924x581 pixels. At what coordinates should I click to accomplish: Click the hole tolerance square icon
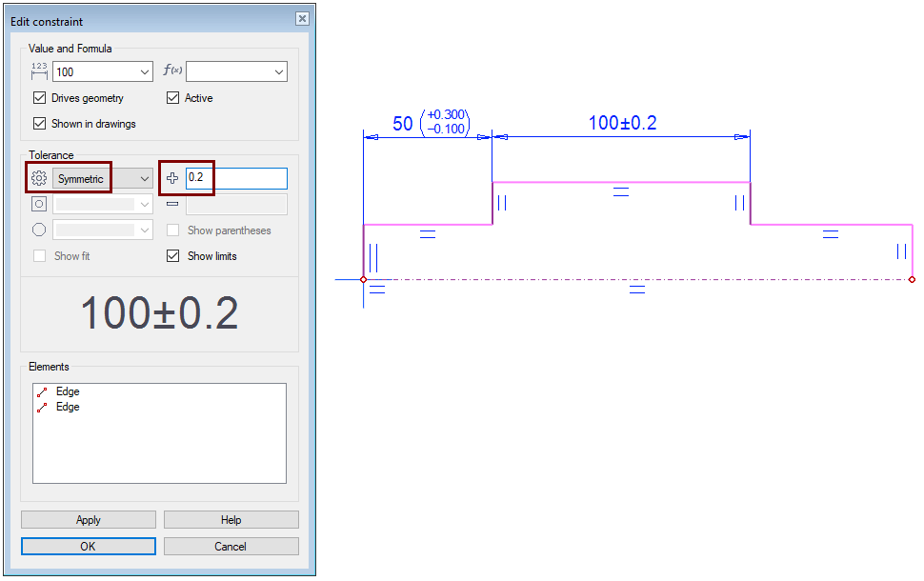pyautogui.click(x=39, y=204)
